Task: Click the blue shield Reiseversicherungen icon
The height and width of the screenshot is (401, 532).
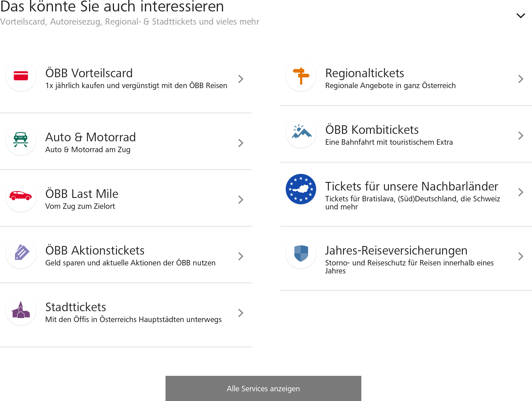Action: coord(301,253)
